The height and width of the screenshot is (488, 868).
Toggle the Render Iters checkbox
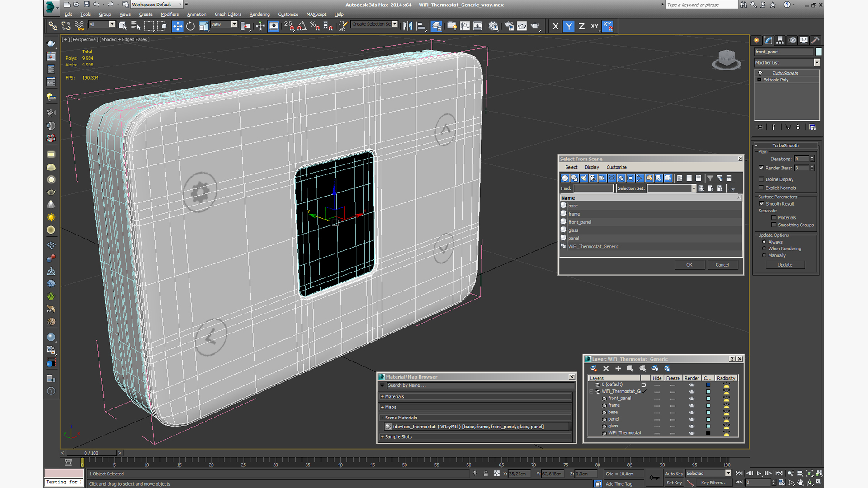[x=761, y=168]
